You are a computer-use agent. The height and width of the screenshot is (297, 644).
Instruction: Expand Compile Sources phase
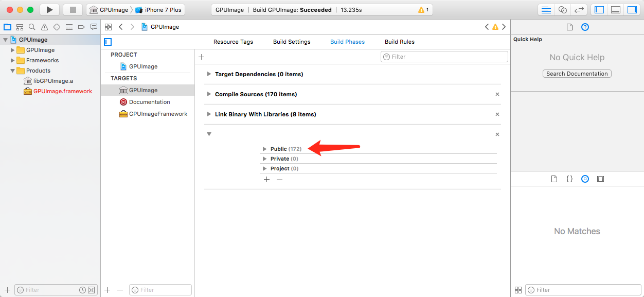tap(209, 94)
